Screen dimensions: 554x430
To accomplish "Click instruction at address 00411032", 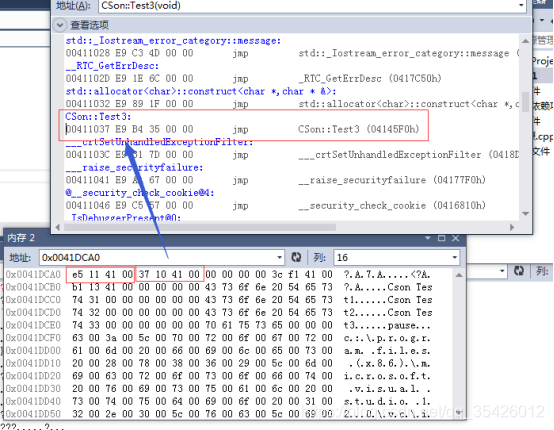I will coord(292,104).
